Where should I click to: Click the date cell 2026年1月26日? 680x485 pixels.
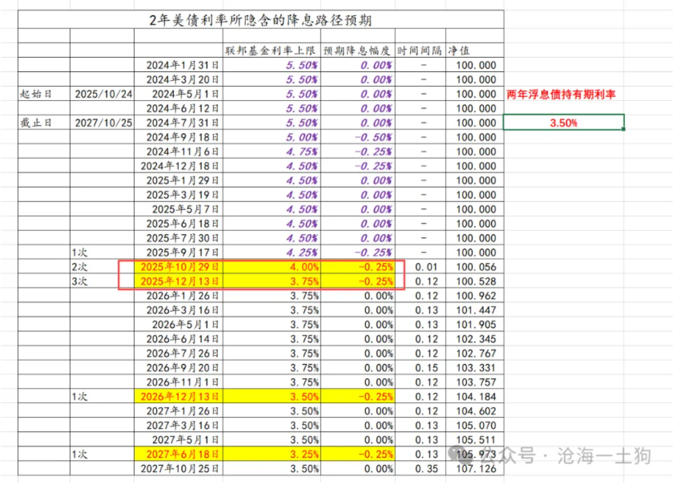coord(179,295)
